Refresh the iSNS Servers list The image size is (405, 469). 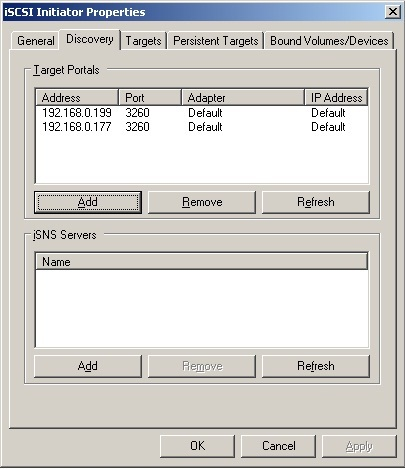pyautogui.click(x=316, y=366)
